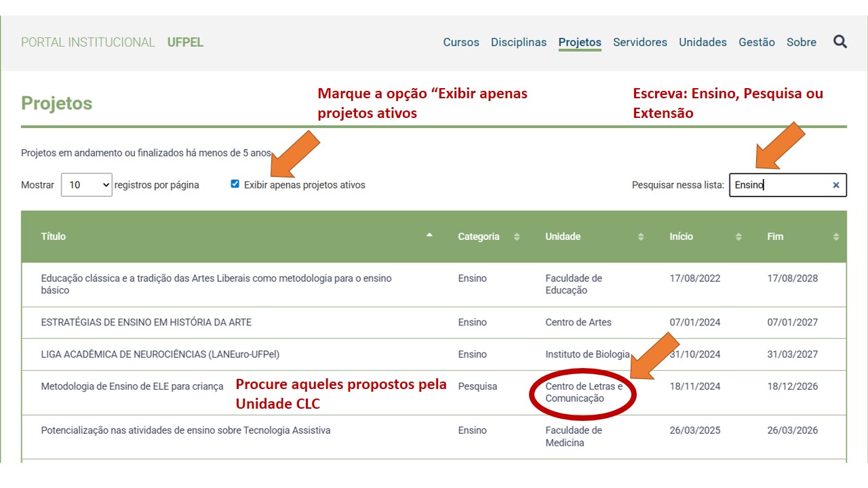
Task: Focus the 'Pesquisar nessa lista' search field
Action: click(x=780, y=185)
